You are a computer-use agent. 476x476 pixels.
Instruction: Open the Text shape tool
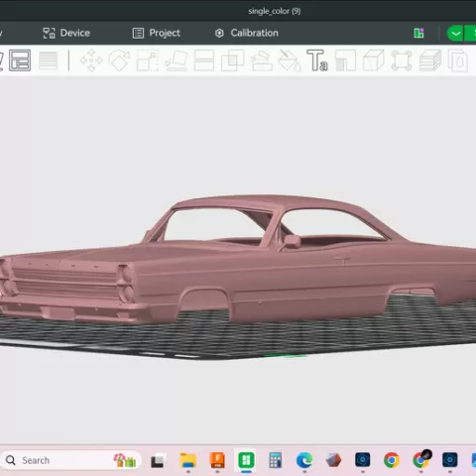click(317, 60)
